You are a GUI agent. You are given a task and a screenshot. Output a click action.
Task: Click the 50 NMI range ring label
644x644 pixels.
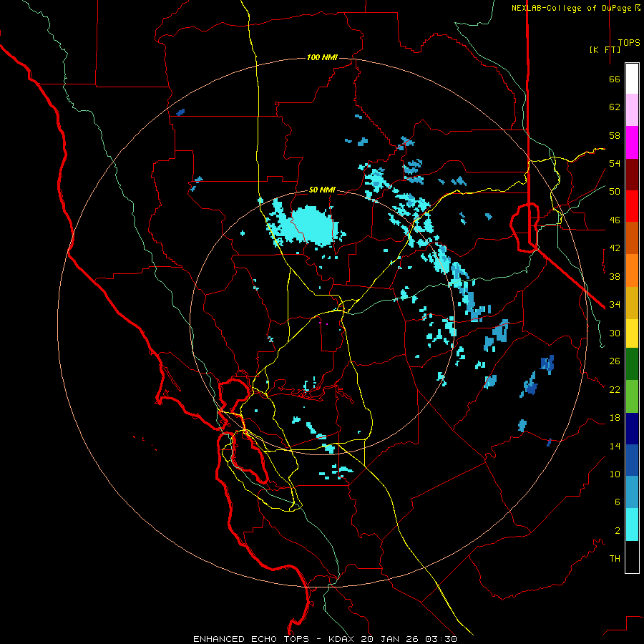[322, 190]
